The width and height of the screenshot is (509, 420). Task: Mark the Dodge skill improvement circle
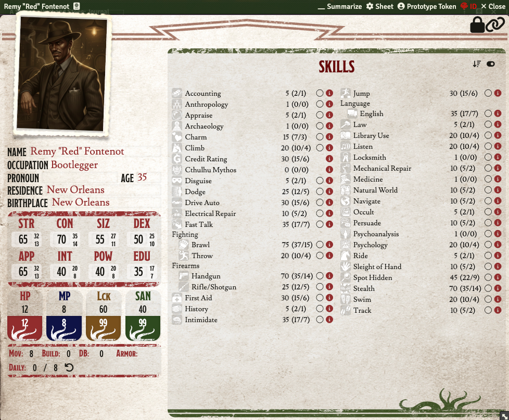click(320, 192)
